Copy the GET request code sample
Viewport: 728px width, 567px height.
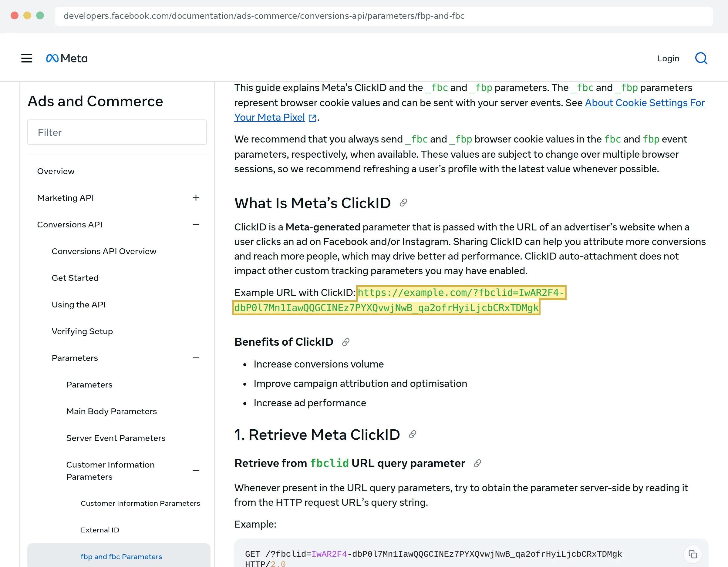point(693,554)
